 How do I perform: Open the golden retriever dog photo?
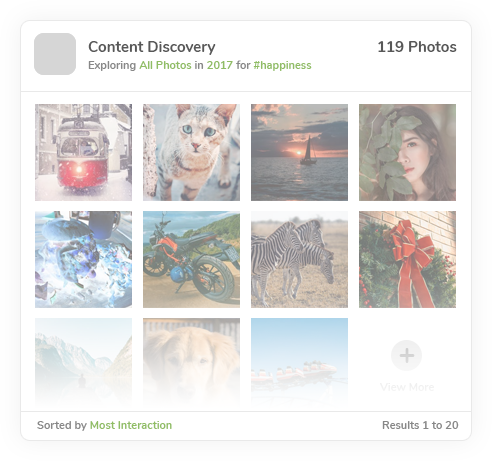tap(191, 362)
